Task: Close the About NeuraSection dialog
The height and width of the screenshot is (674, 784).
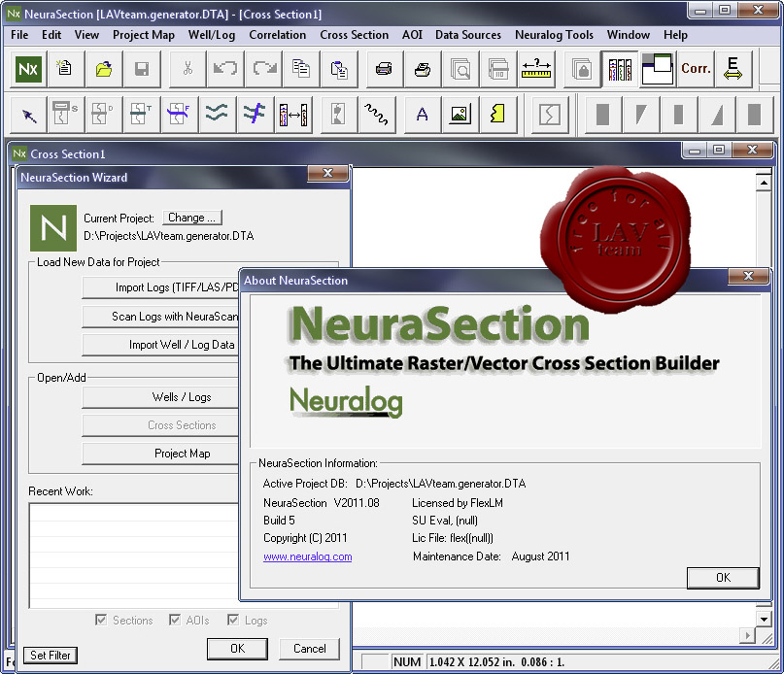Action: [x=748, y=276]
